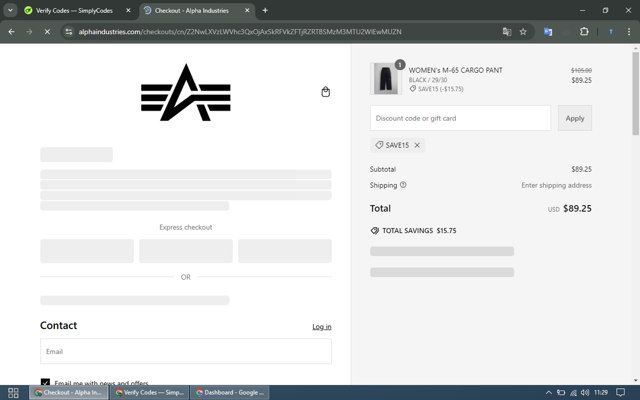The image size is (640, 400).
Task: Click the taskbar clock showing 11:29
Action: tap(601, 393)
